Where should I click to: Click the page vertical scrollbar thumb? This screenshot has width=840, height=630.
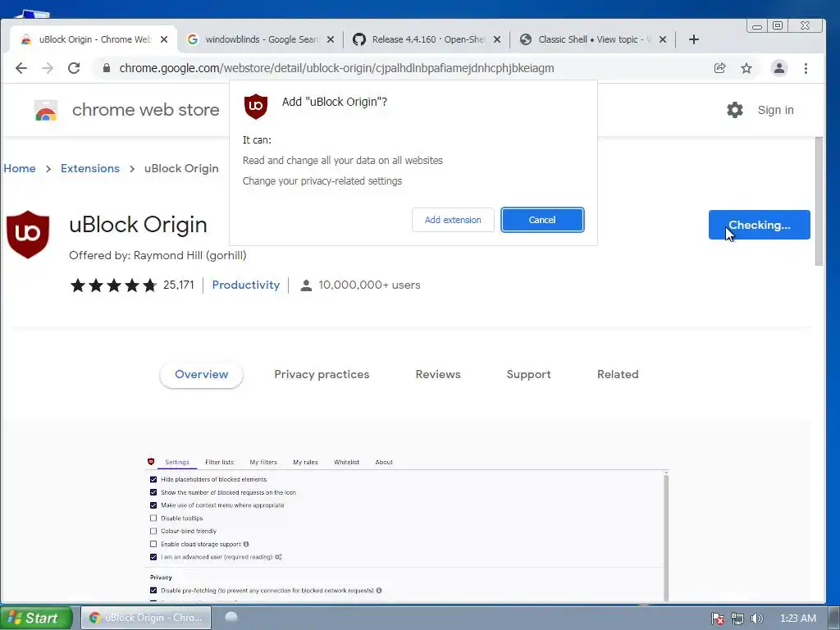[x=819, y=201]
